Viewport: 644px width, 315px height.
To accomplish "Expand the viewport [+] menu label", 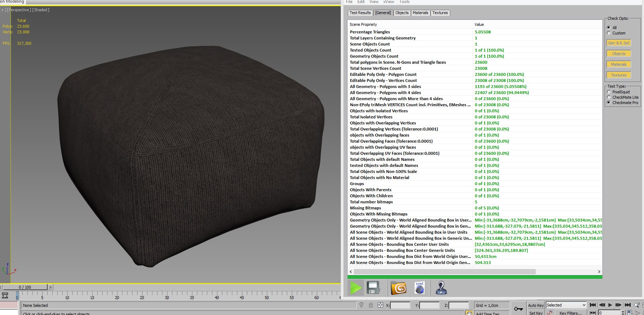I will coord(3,10).
